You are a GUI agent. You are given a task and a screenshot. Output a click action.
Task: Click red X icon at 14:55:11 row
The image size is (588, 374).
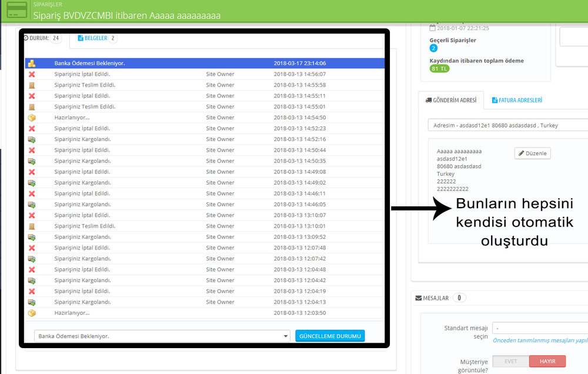(32, 96)
